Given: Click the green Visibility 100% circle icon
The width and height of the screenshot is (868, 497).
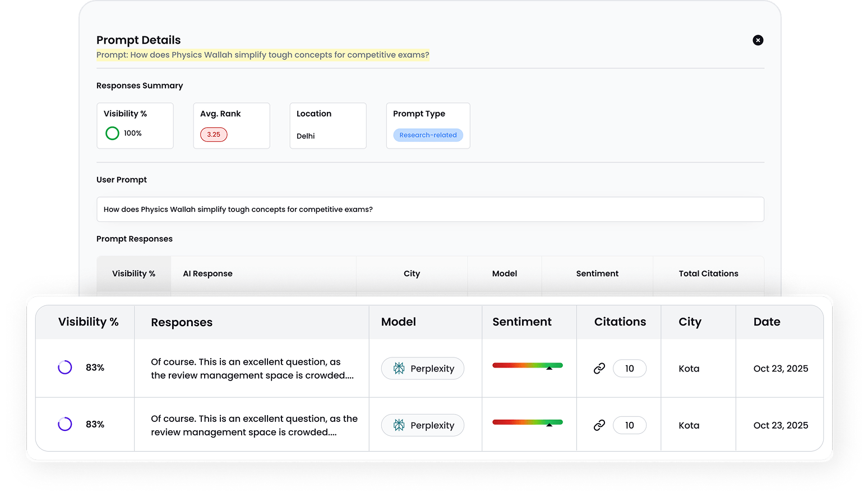Looking at the screenshot, I should click(112, 133).
